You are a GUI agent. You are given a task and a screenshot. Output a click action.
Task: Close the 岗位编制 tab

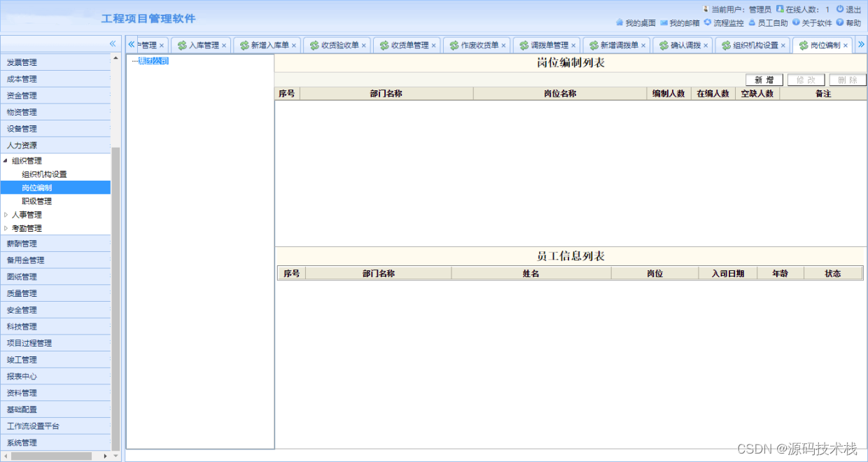846,45
